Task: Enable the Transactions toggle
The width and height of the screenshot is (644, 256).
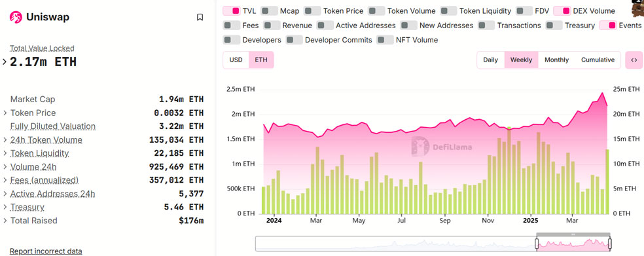Action: [486, 26]
